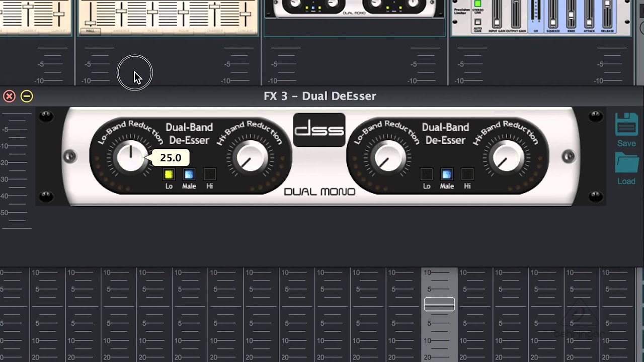The height and width of the screenshot is (362, 644).
Task: Click the Attack fader on Precision Limiter
Action: point(589,23)
